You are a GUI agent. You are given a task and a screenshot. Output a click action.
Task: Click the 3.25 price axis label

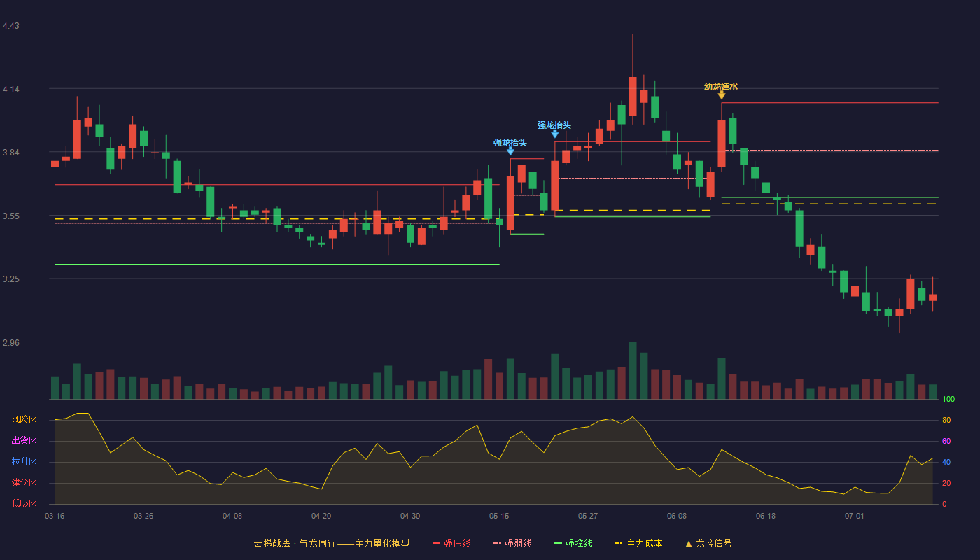coord(11,279)
